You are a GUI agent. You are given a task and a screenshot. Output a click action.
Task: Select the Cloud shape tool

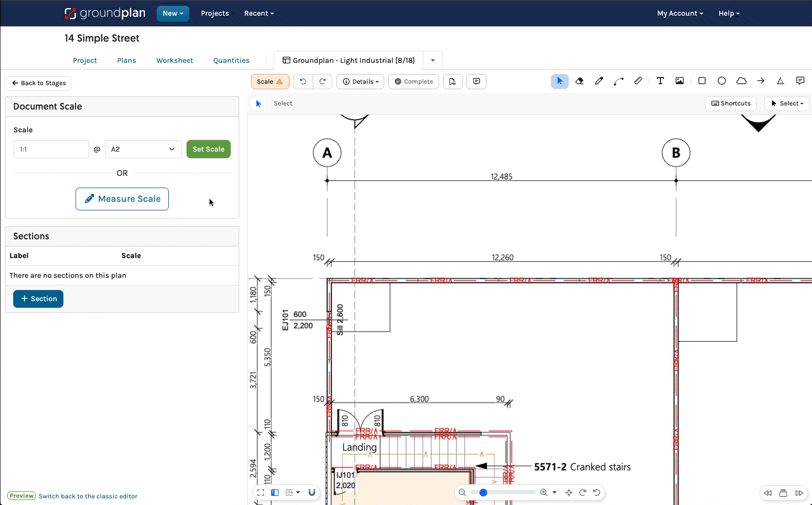click(742, 81)
